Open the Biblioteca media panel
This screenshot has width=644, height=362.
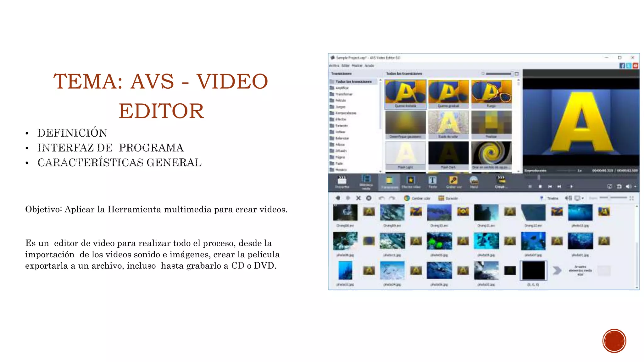(x=366, y=181)
